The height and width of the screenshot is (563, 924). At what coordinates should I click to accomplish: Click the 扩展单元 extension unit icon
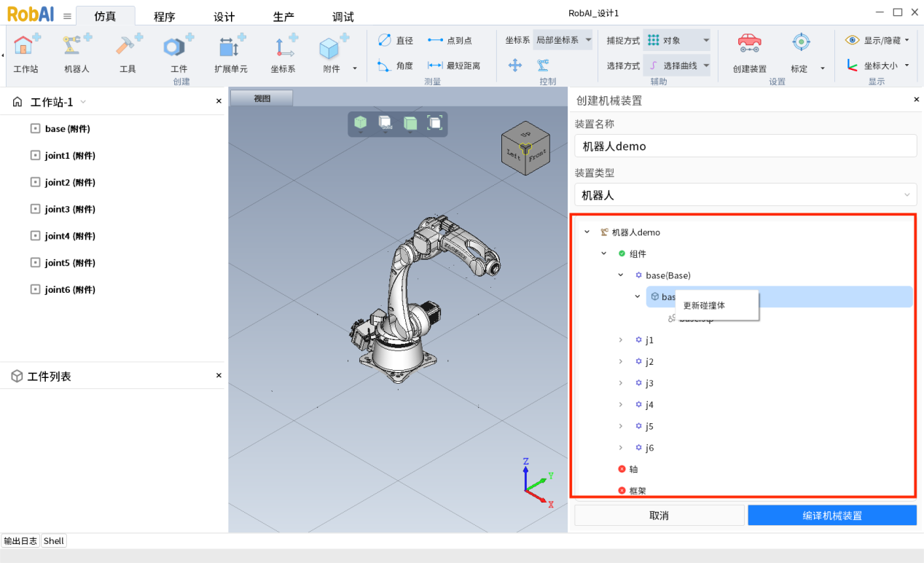(231, 45)
